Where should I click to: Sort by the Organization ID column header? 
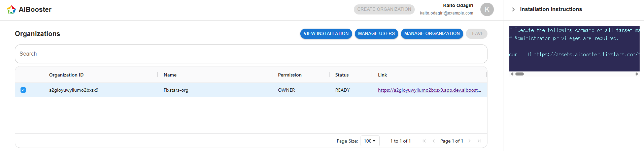(66, 75)
